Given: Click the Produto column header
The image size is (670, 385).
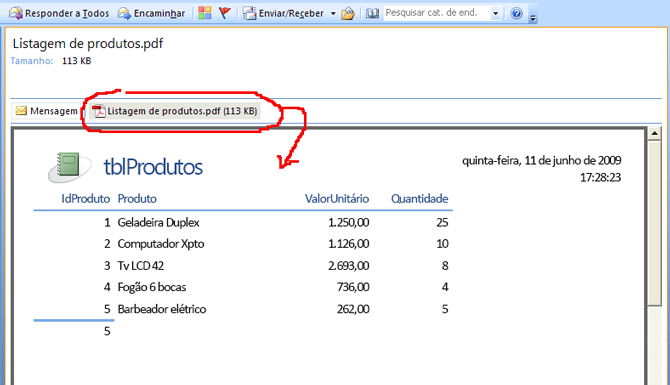Looking at the screenshot, I should pos(137,199).
